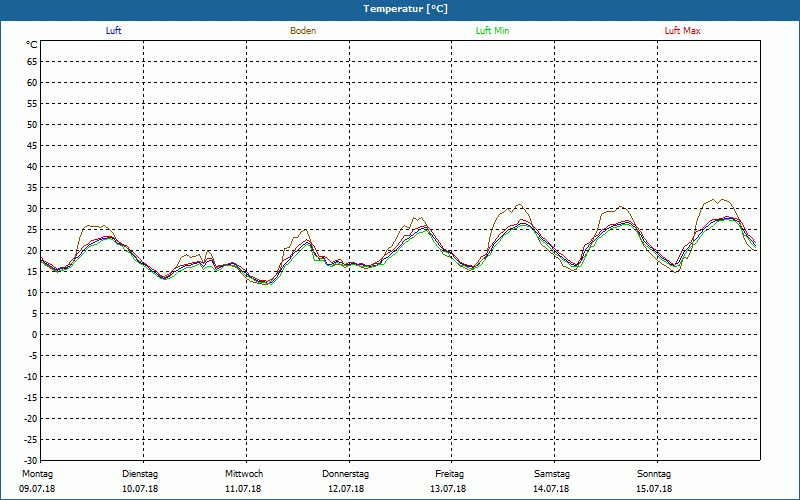Image resolution: width=800 pixels, height=500 pixels.
Task: Click the date 12.07.18
Action: click(x=346, y=489)
